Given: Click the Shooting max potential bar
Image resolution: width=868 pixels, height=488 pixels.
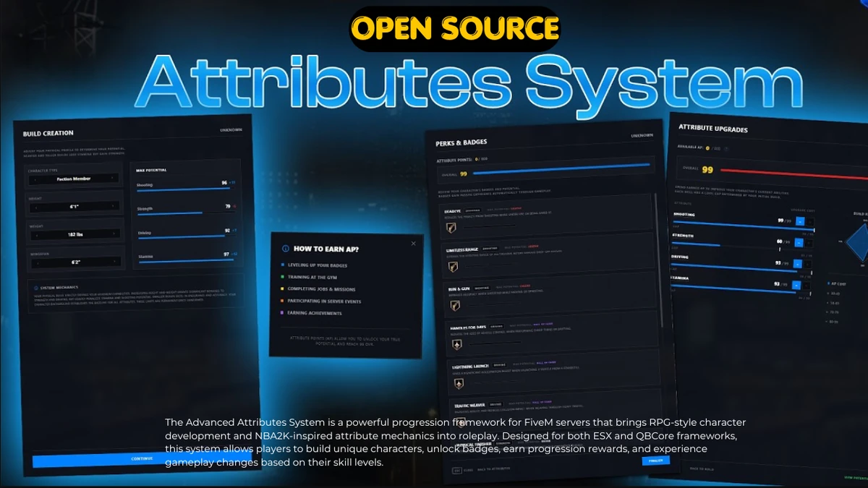Looking at the screenshot, I should click(x=187, y=189).
